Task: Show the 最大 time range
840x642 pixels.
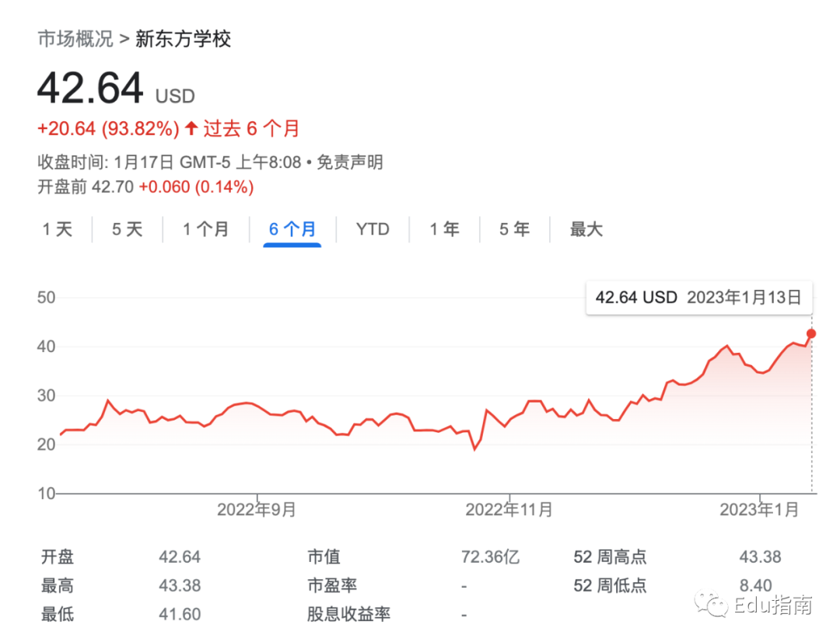Action: point(586,229)
